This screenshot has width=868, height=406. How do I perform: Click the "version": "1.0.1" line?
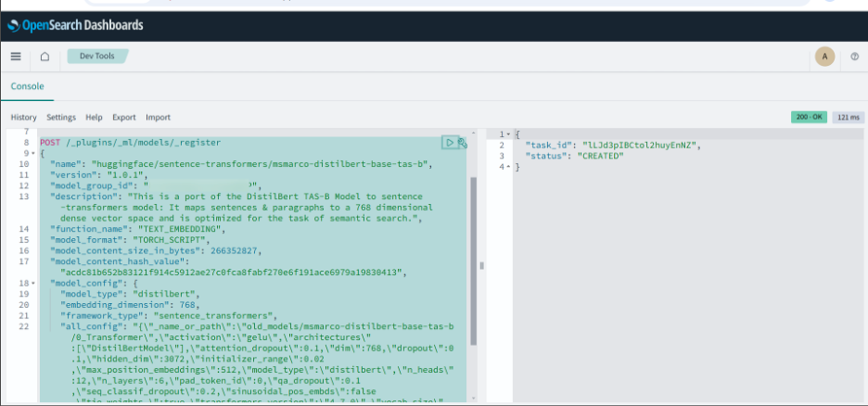tap(98, 175)
